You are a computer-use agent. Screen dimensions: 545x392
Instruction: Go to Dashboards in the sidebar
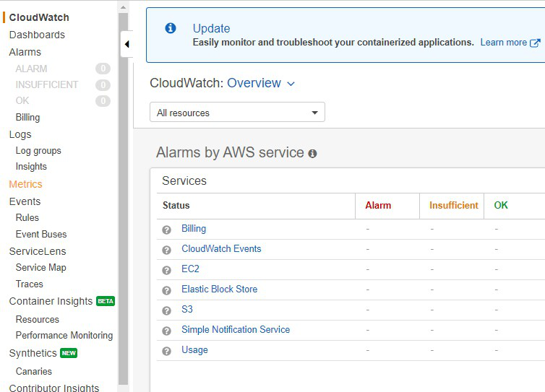pos(37,35)
